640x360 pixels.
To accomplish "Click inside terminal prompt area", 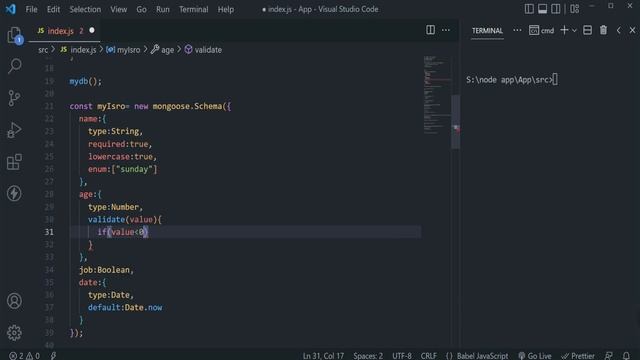I will point(512,80).
